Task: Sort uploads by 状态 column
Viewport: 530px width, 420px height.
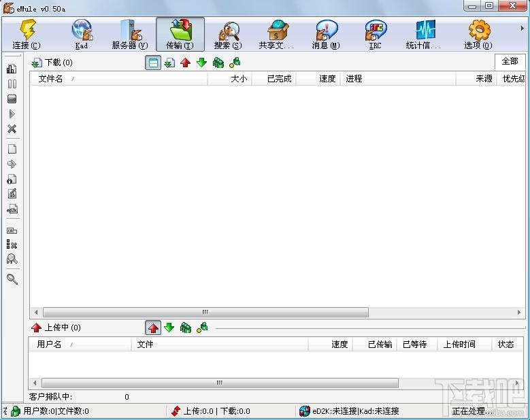Action: tap(508, 344)
